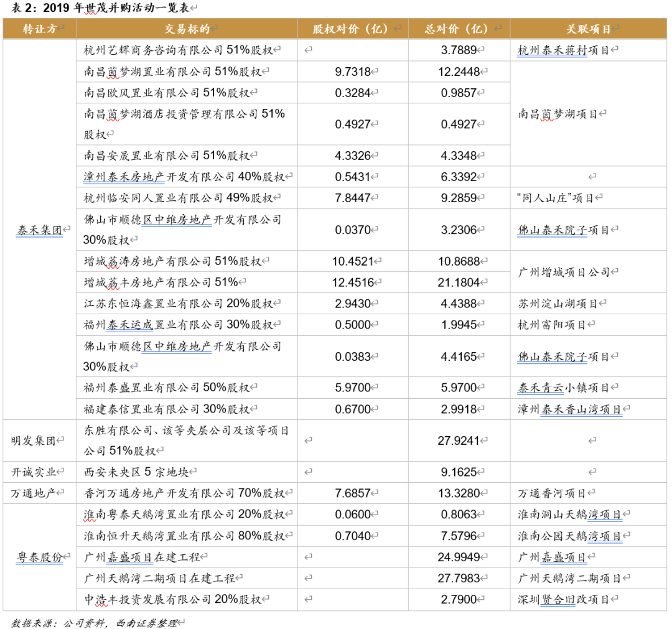Screen dimensions: 672x629
Task: Click the source note 数据来源：公司资料，西南证券整理
Action: pyautogui.click(x=94, y=623)
